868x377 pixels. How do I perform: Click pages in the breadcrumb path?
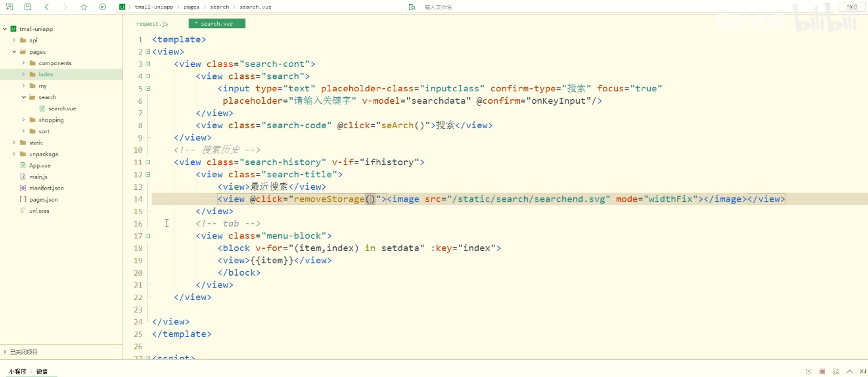192,7
